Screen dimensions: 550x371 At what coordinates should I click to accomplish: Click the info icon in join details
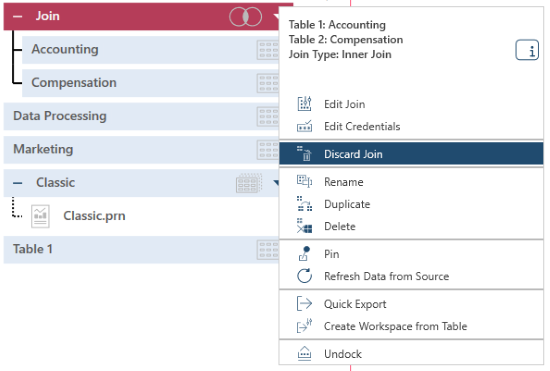tap(527, 50)
